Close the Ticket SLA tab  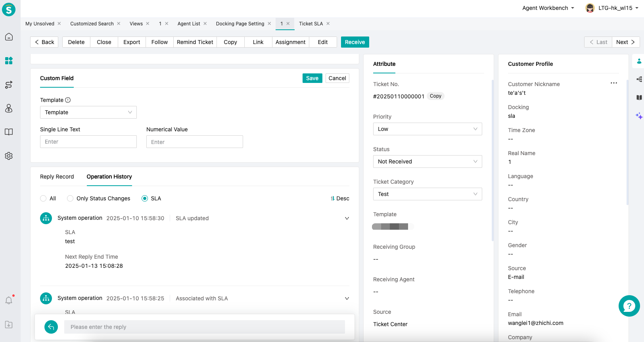(328, 23)
